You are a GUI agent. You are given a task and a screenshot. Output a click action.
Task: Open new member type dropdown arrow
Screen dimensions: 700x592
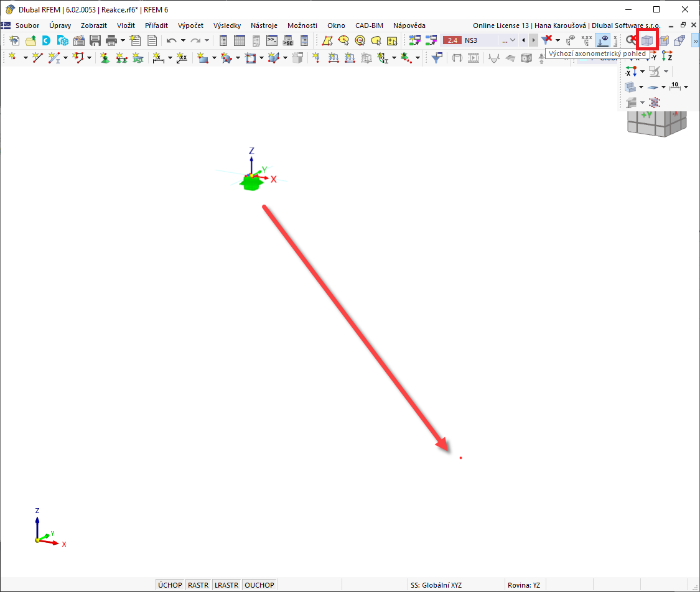click(x=65, y=58)
